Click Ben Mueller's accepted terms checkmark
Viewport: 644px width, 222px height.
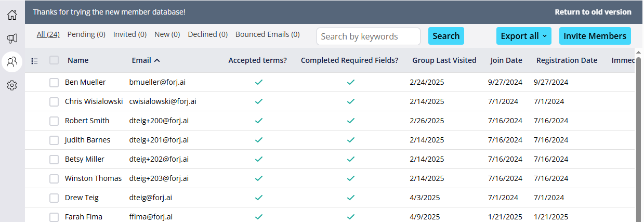(258, 82)
